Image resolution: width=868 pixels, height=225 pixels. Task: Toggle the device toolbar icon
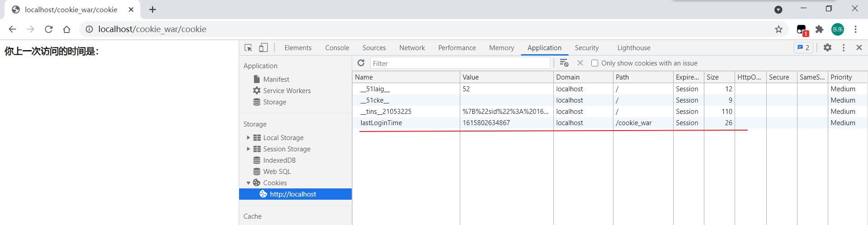(263, 48)
